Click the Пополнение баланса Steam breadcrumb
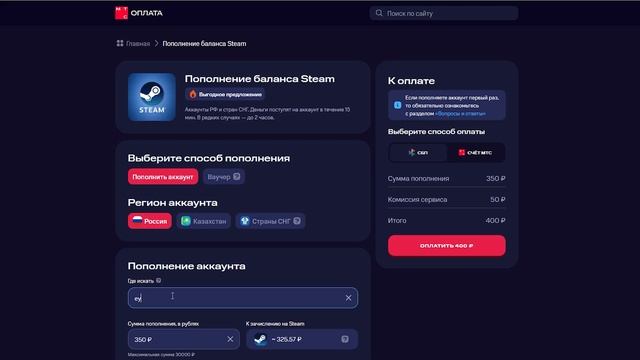The width and height of the screenshot is (640, 360). (x=204, y=44)
